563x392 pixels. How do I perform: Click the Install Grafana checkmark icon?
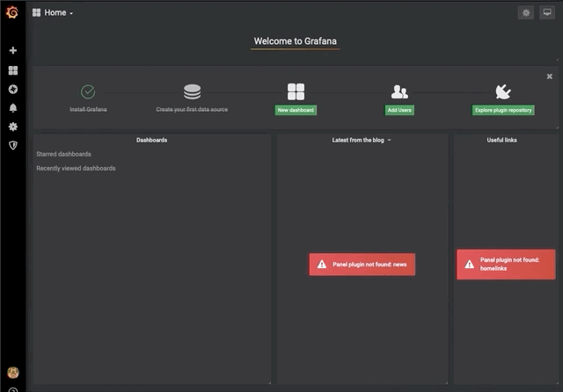click(88, 91)
